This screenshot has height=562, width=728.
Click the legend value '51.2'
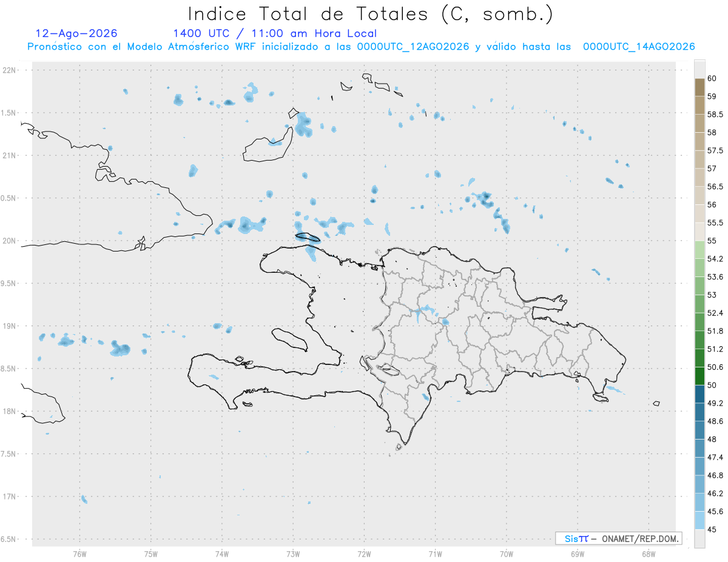715,349
